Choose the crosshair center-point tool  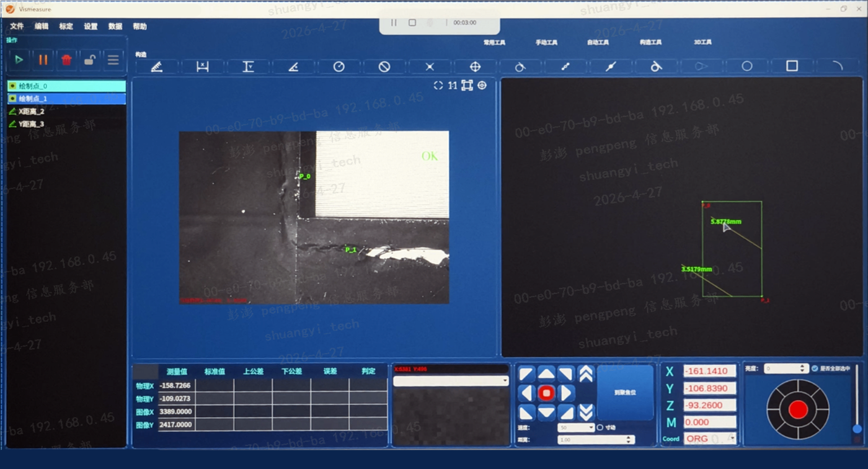pos(475,66)
